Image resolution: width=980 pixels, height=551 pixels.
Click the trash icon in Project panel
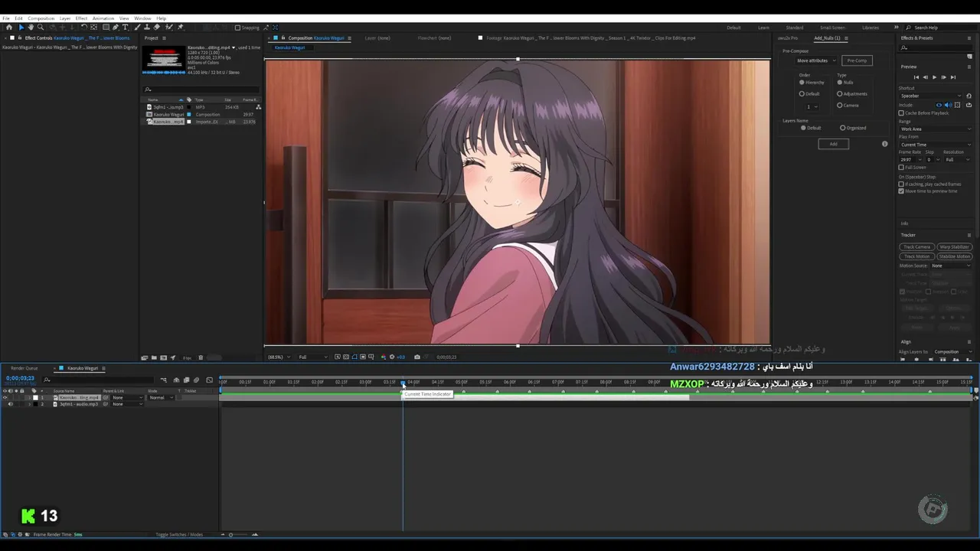click(x=201, y=357)
